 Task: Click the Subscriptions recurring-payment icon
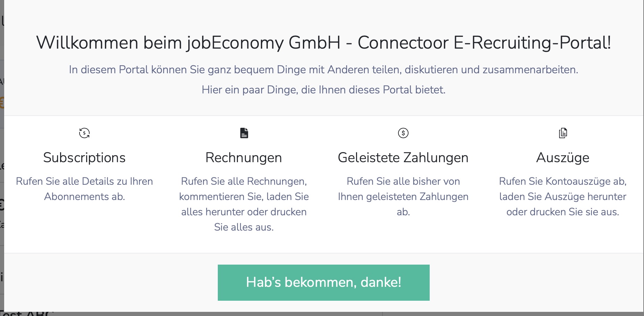pos(84,133)
